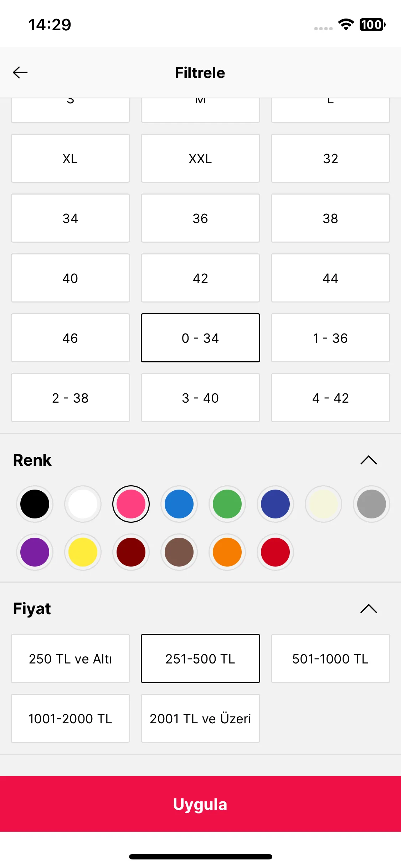
Task: Toggle the XL size option
Action: click(70, 158)
